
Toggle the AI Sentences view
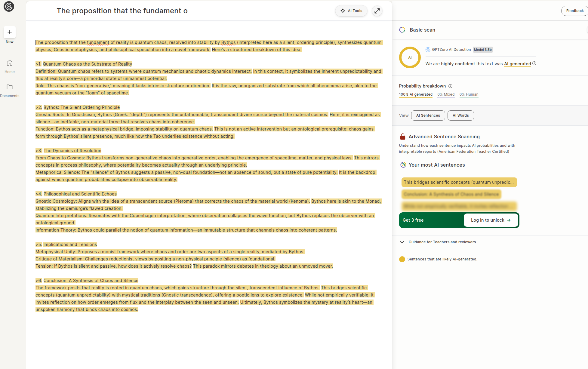[x=428, y=115]
